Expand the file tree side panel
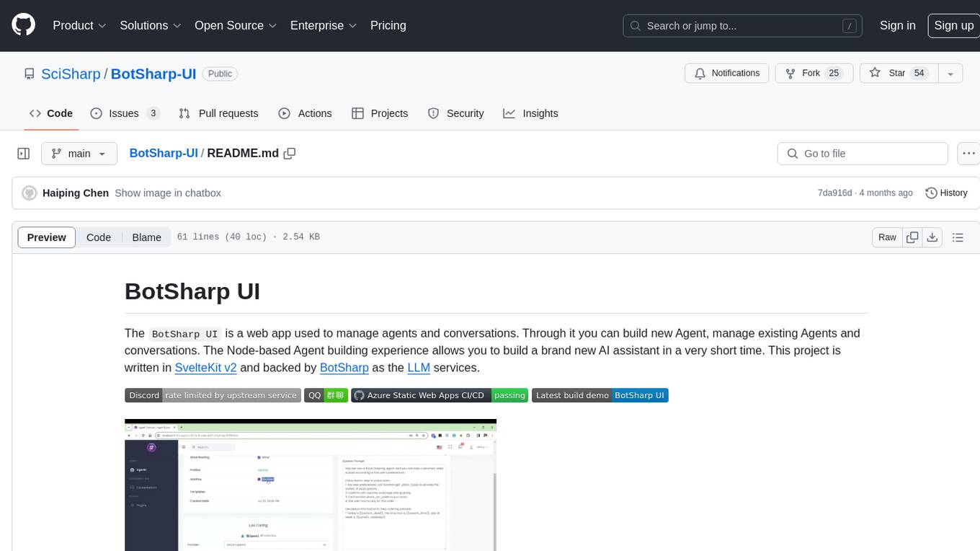Viewport: 980px width, 551px height. [x=23, y=154]
